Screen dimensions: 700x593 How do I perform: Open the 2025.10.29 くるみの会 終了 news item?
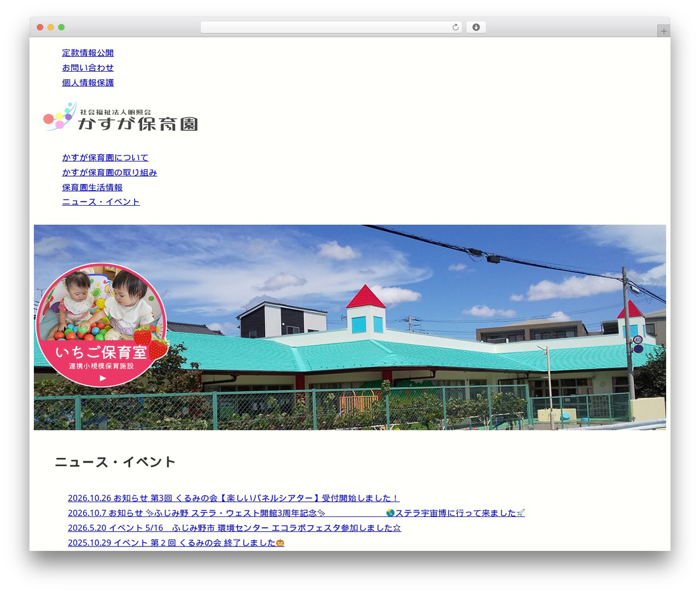(x=176, y=542)
